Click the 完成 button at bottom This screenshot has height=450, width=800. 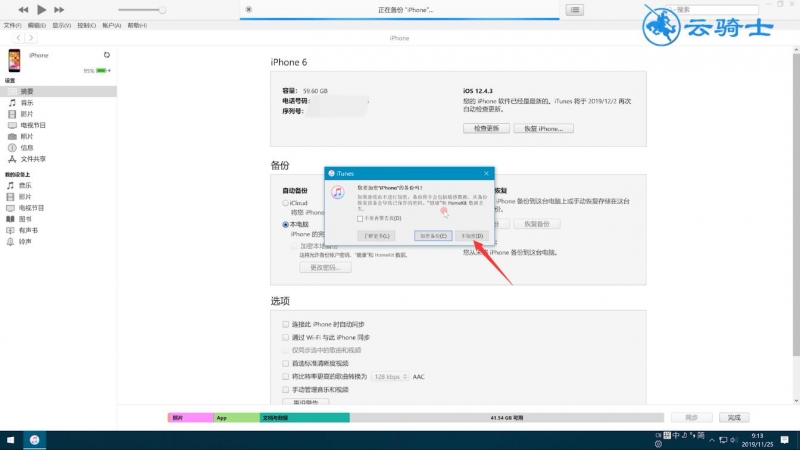(x=734, y=417)
